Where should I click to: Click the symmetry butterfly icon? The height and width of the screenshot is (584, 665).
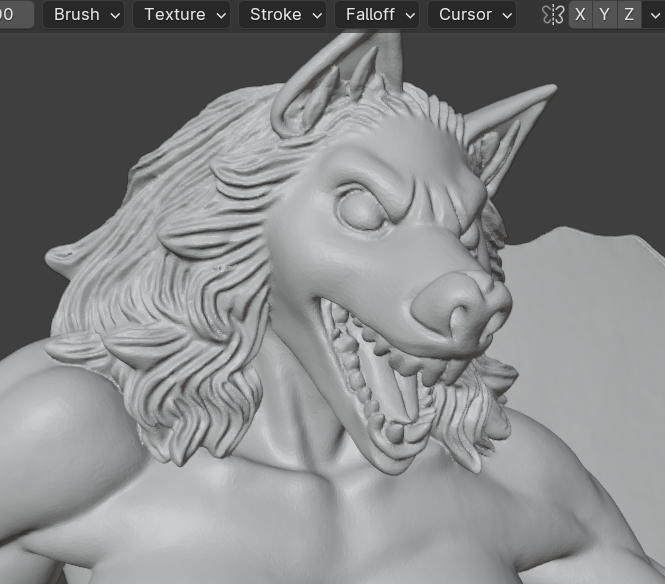tap(553, 14)
